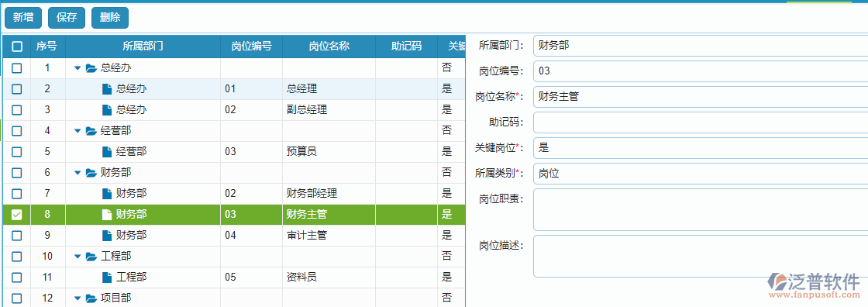Click position code 04 cell

click(251, 235)
